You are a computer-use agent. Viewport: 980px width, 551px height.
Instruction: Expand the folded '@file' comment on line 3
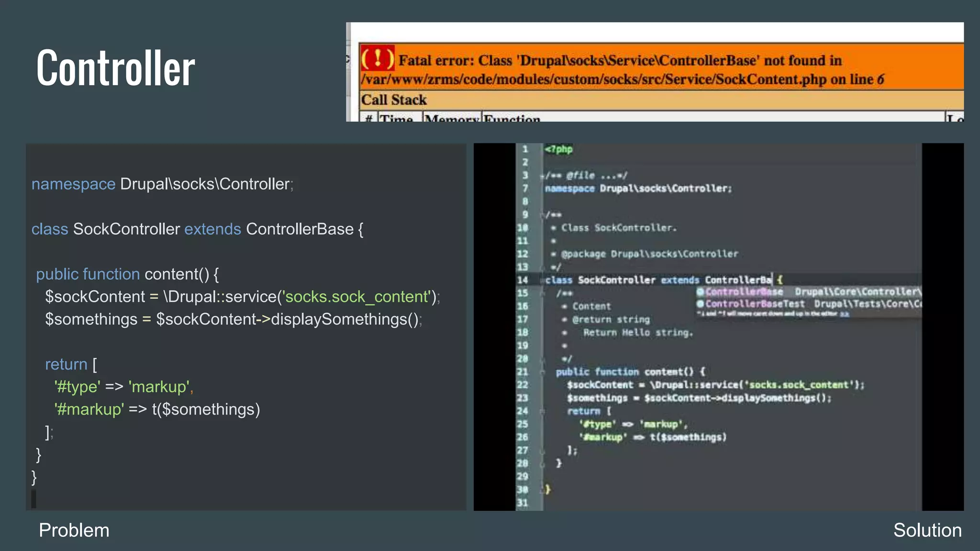542,176
